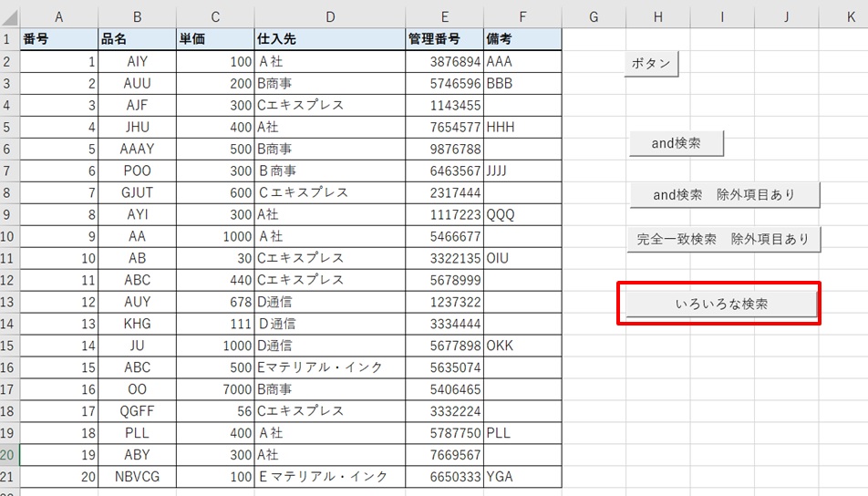This screenshot has width=868, height=496.
Task: Select row 12 header
Action: (7, 280)
